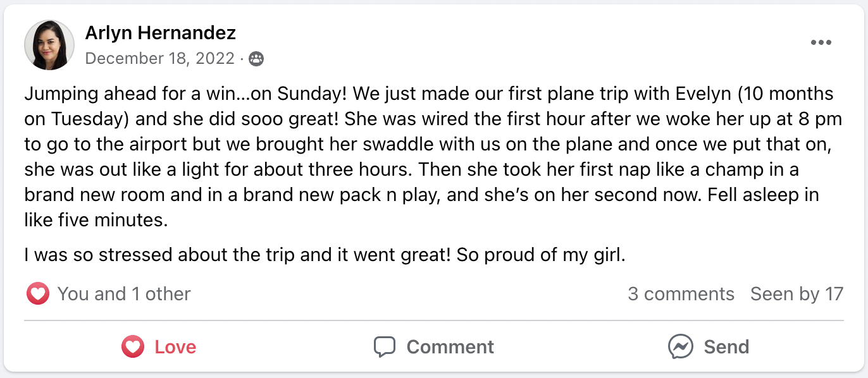View who reacted: You and 1 other
This screenshot has height=378, width=868.
[x=124, y=294]
